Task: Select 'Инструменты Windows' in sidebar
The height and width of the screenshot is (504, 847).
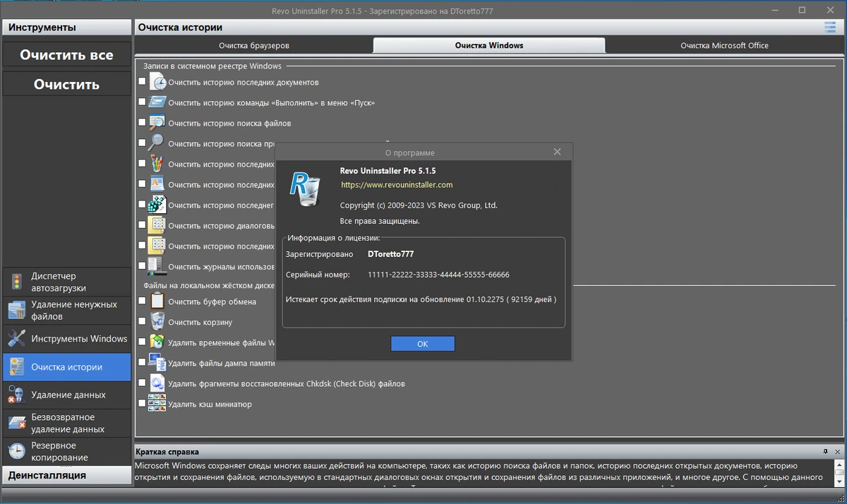Action: tap(66, 338)
